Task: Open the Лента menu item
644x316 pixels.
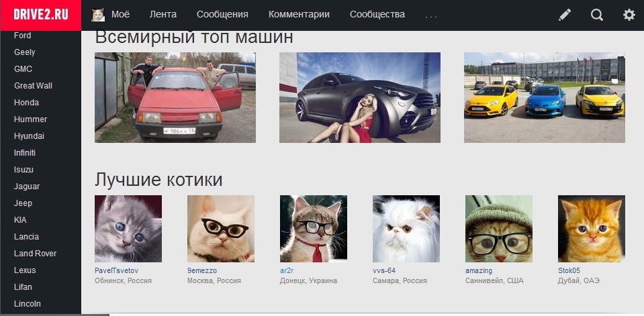Action: [163, 14]
